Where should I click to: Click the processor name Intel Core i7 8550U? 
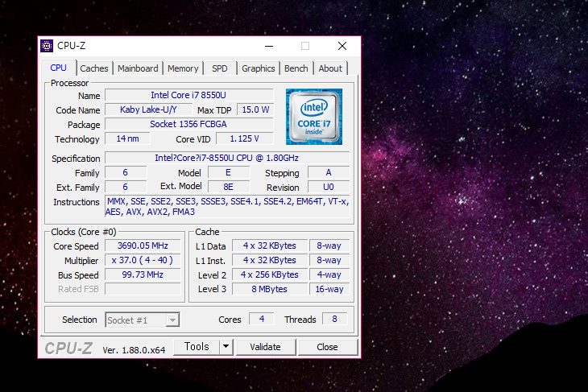click(188, 95)
